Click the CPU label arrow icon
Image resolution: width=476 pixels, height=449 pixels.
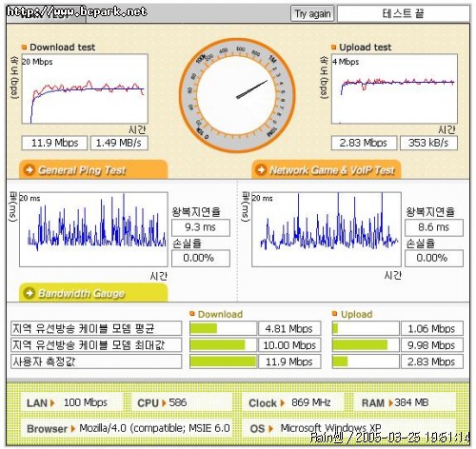[x=164, y=403]
